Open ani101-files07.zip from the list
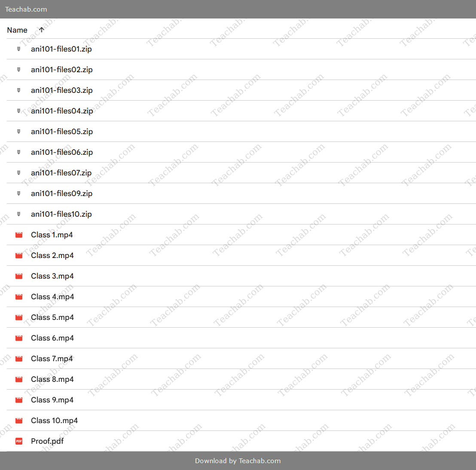This screenshot has height=470, width=476. (61, 173)
